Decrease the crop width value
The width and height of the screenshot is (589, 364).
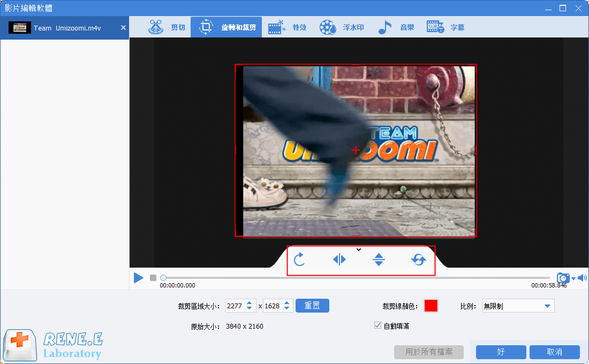tap(250, 308)
